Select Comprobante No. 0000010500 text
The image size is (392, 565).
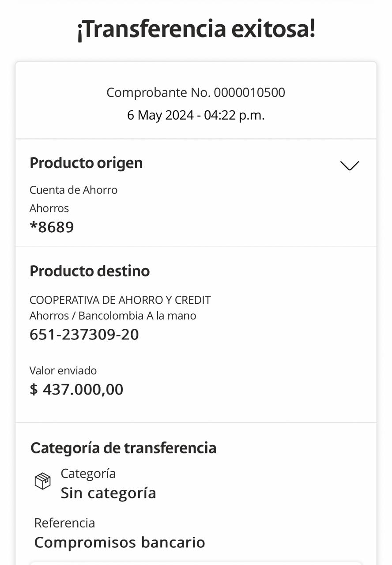pos(196,93)
